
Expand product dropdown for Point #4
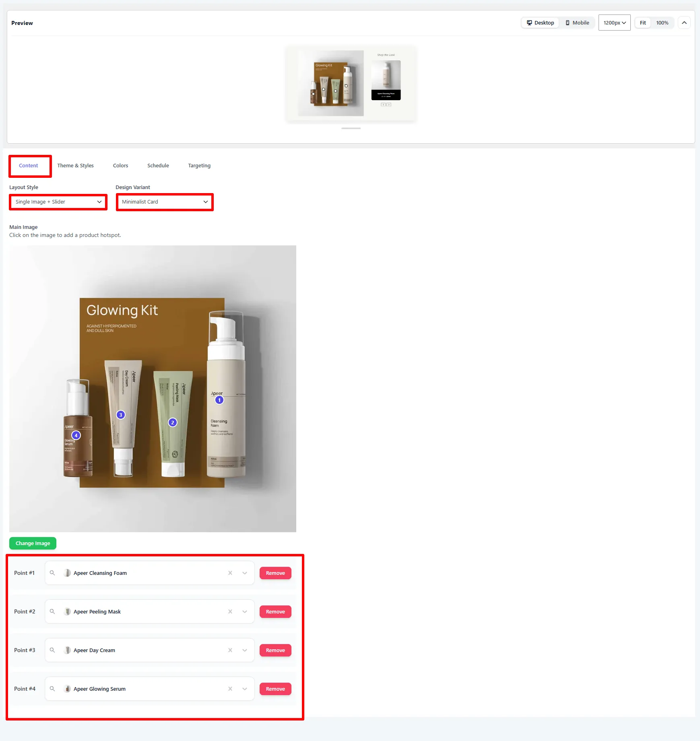pyautogui.click(x=245, y=689)
